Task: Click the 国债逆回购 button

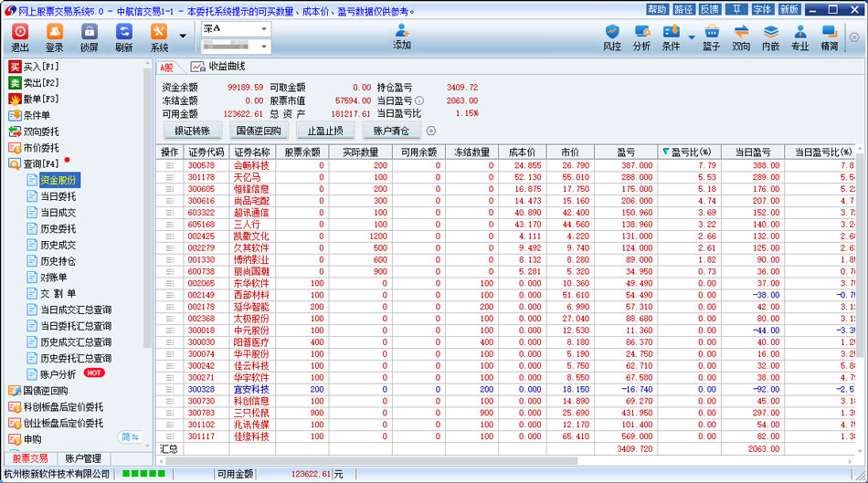Action: tap(259, 131)
